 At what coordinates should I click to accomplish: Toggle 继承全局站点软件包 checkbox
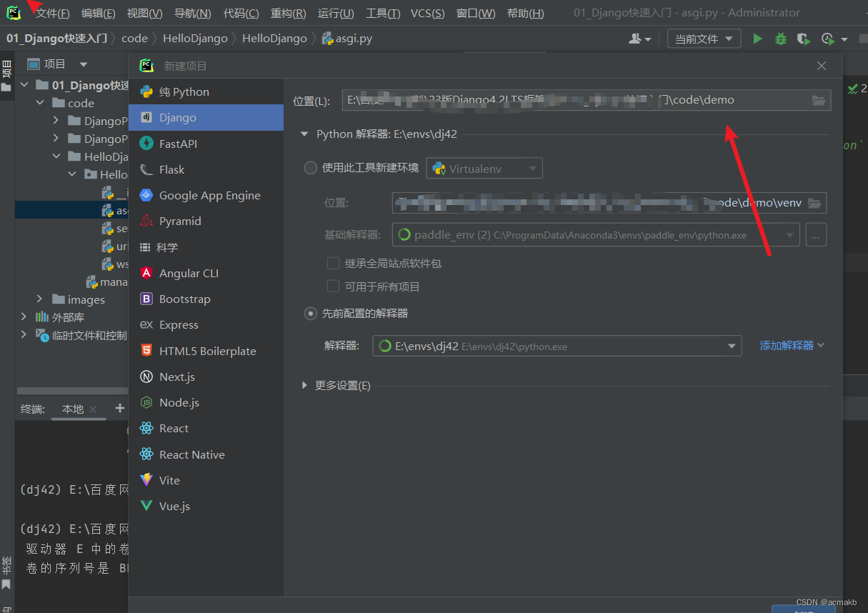coord(333,263)
